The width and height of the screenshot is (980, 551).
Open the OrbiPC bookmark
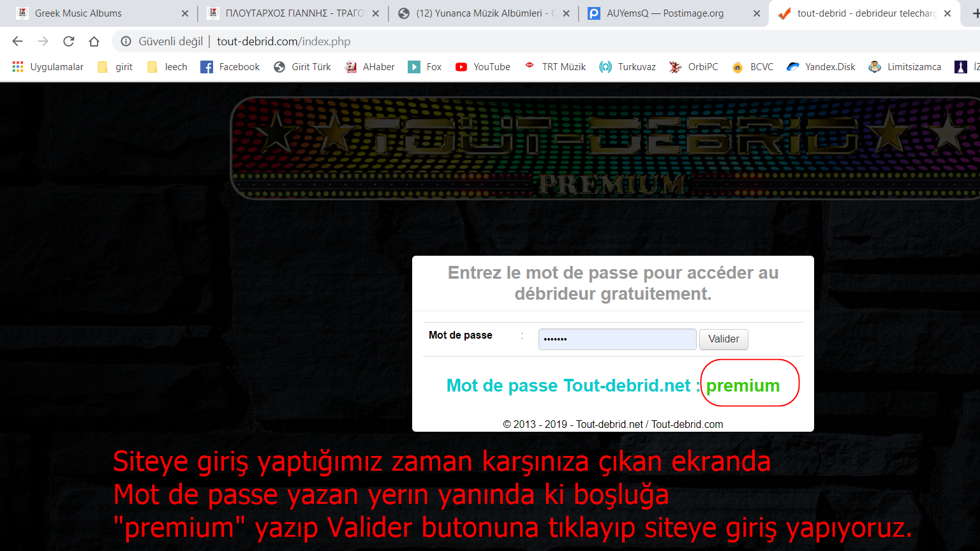click(x=694, y=67)
